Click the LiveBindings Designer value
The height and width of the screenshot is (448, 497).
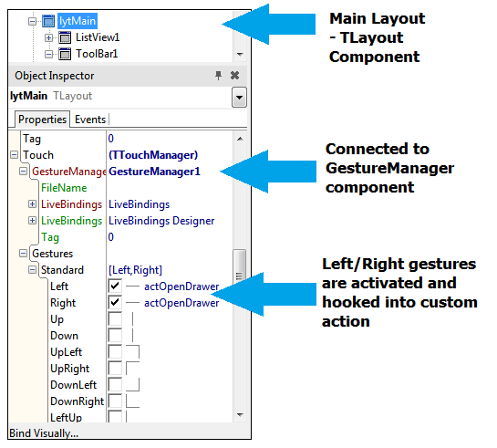tap(161, 221)
